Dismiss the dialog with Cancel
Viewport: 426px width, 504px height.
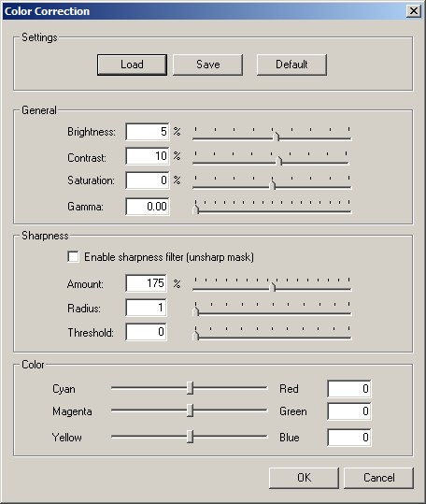[378, 478]
